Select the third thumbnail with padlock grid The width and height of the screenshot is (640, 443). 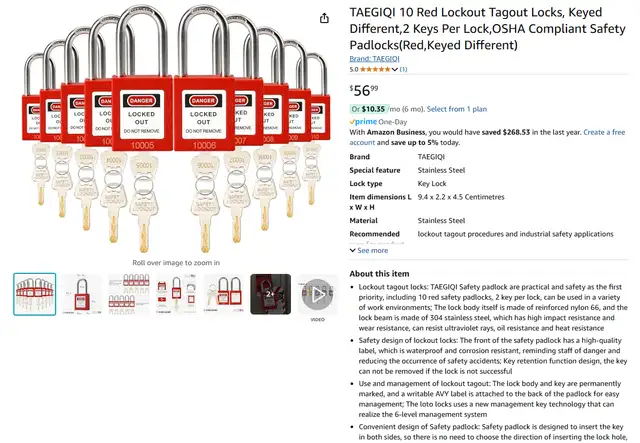129,294
